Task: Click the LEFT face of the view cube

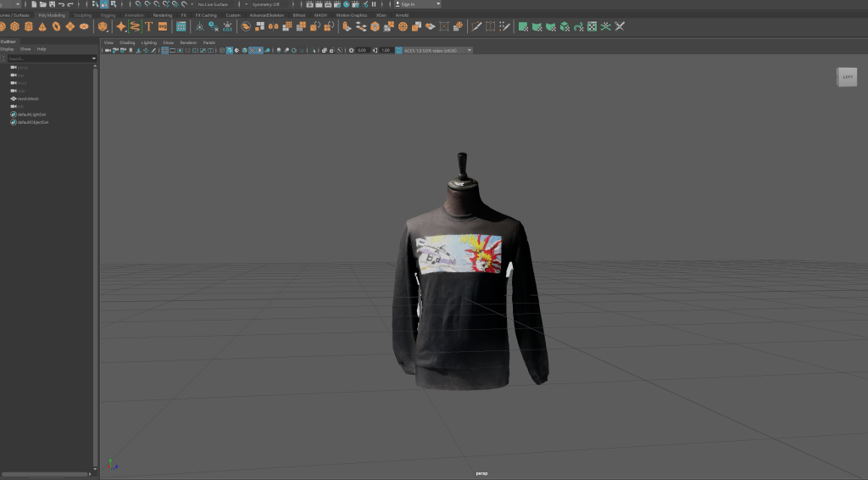Action: coord(847,77)
